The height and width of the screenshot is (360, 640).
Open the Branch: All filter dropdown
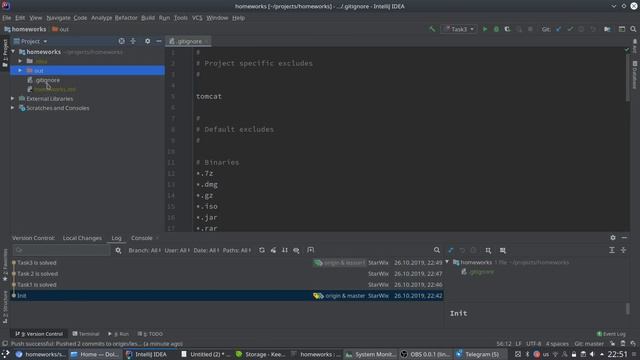(144, 250)
